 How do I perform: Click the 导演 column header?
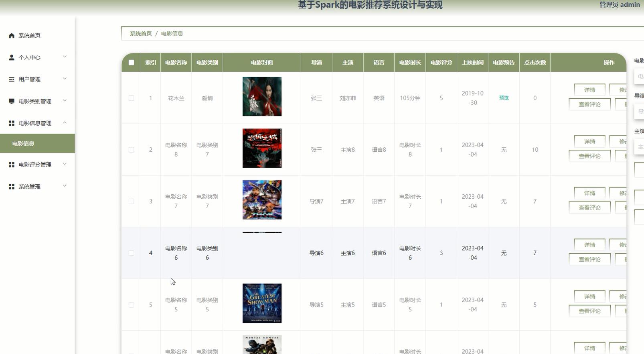click(316, 63)
